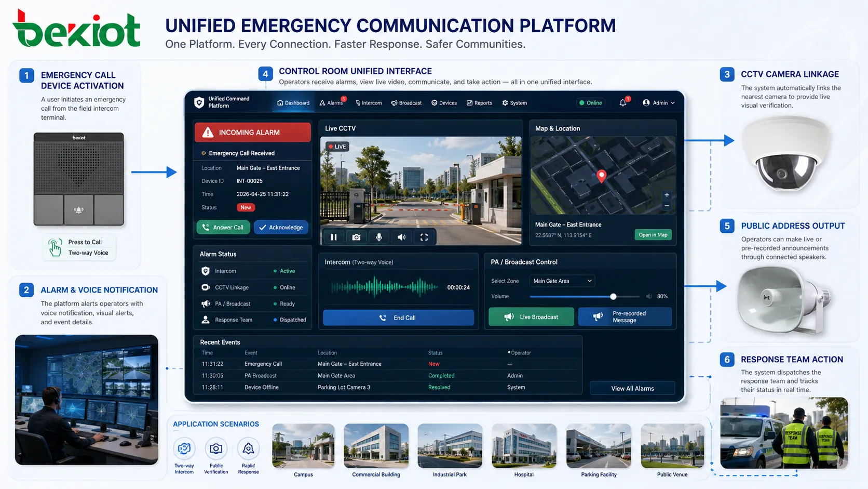Click the Pre-recorded Message button

point(625,316)
